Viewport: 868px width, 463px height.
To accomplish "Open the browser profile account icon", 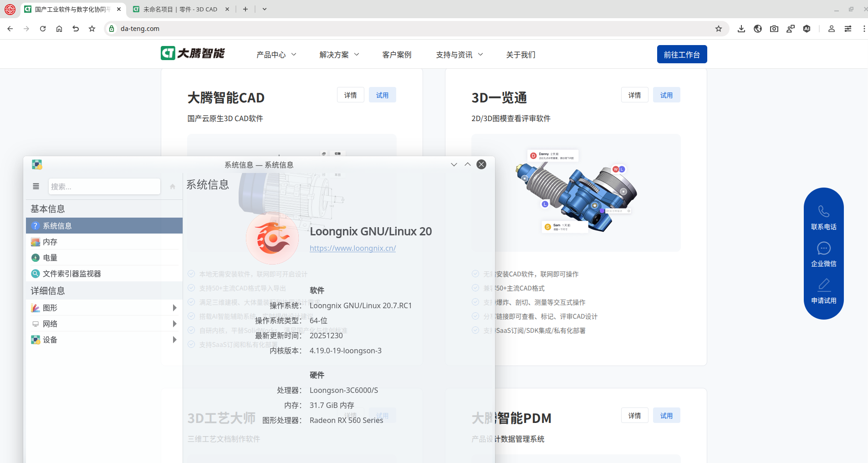I will [x=832, y=29].
